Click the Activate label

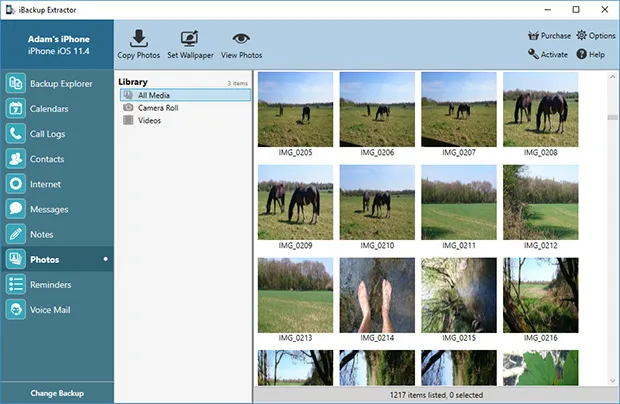click(554, 55)
